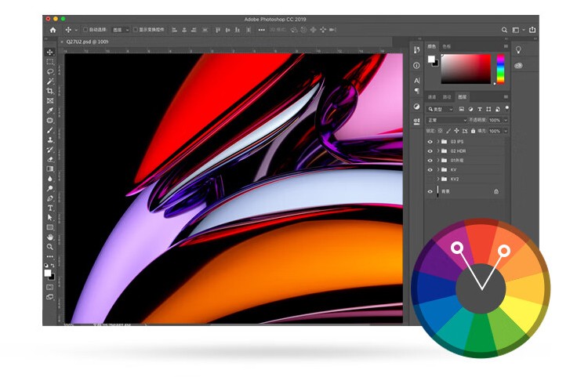Image resolution: width=588 pixels, height=377 pixels.
Task: Select the Hand tool
Action: click(x=50, y=237)
